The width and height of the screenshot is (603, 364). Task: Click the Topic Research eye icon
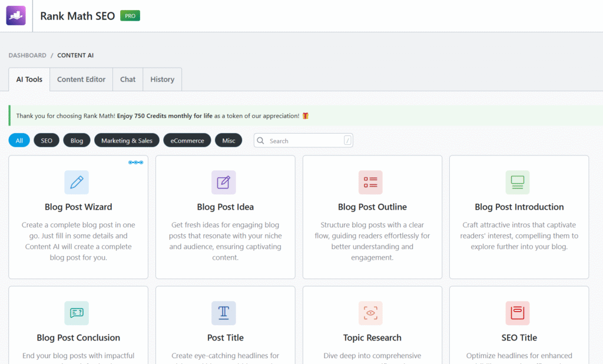[x=370, y=313]
